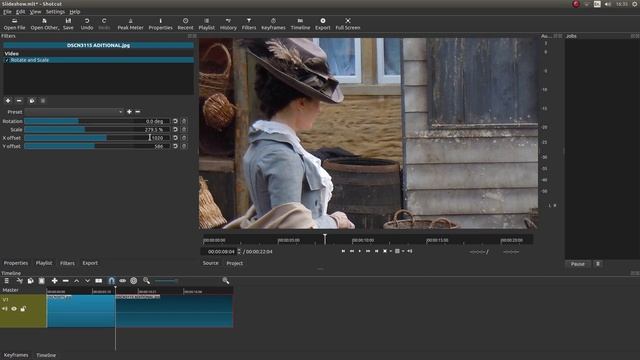
Task: Paste filters icon in Filters panel
Action: [x=43, y=100]
